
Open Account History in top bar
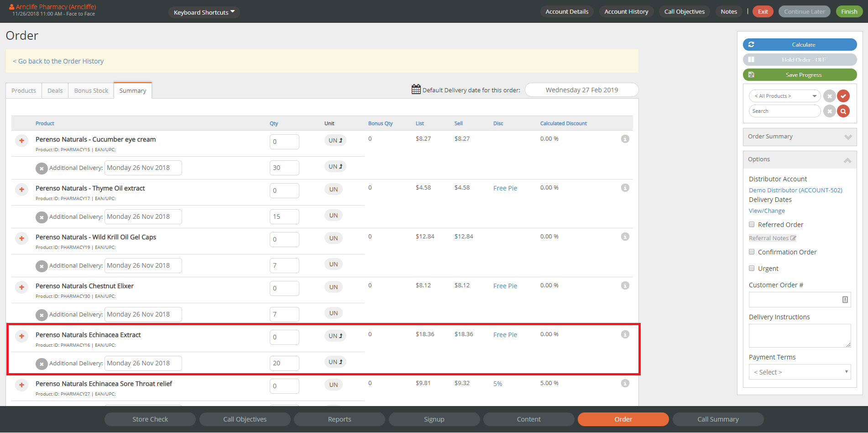tap(626, 11)
